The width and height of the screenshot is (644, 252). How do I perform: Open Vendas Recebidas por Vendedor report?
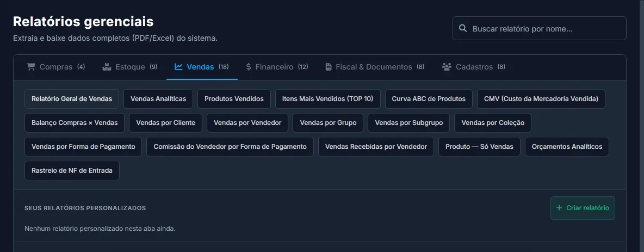click(376, 147)
